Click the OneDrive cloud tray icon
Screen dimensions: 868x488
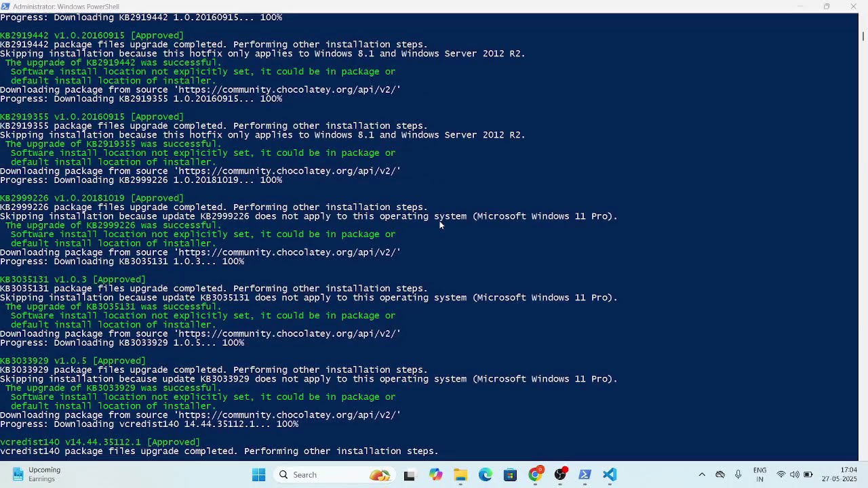pyautogui.click(x=720, y=474)
